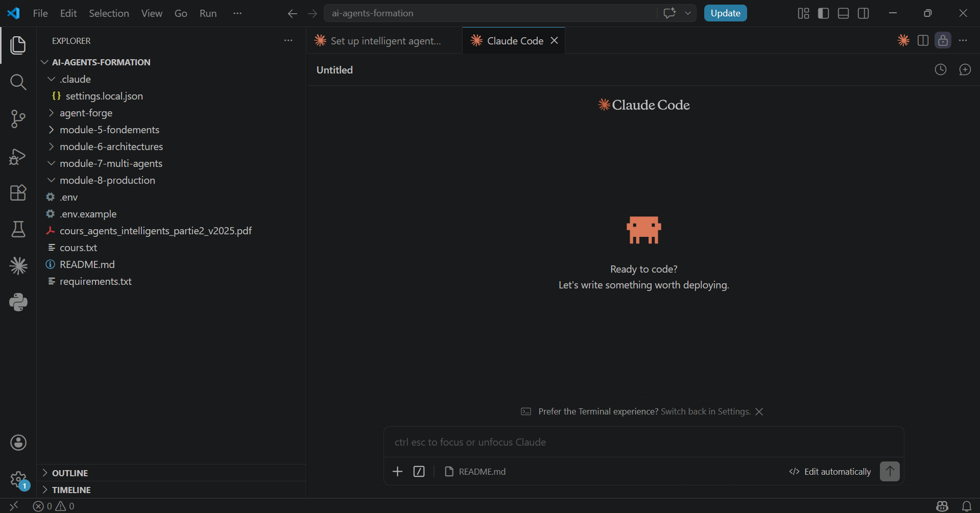The width and height of the screenshot is (980, 513).
Task: Open the session history clock icon
Action: (941, 69)
